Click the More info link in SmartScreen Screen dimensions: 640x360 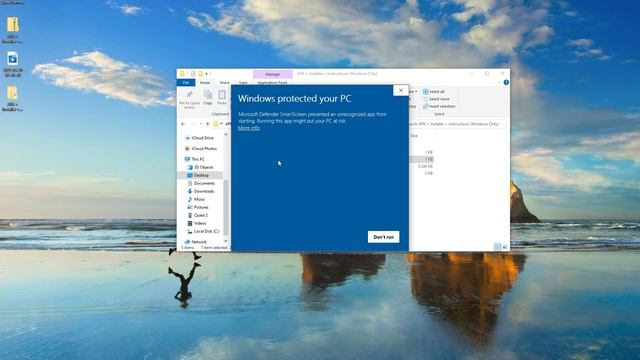click(x=249, y=128)
